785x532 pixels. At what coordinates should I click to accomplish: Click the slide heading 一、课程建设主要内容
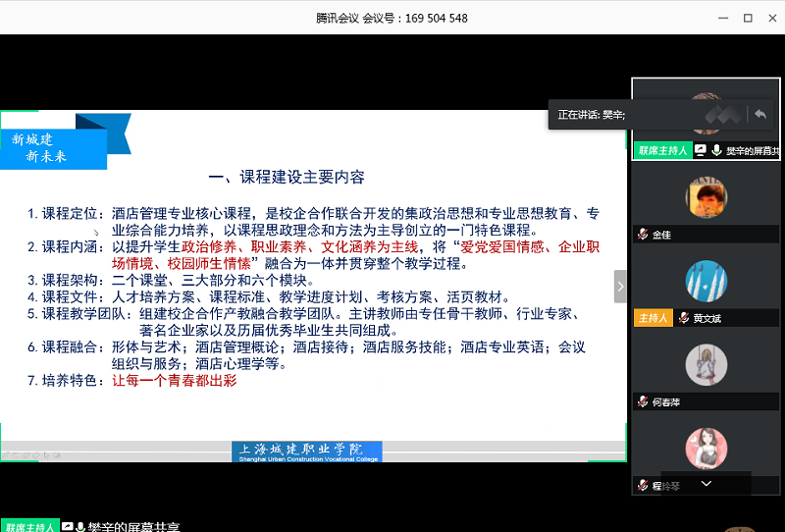click(x=287, y=177)
